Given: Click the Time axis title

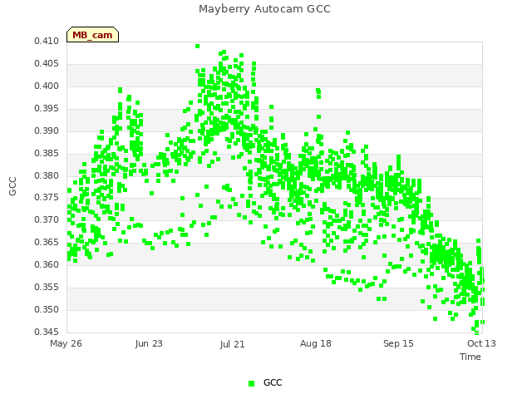Looking at the screenshot, I should (470, 357).
